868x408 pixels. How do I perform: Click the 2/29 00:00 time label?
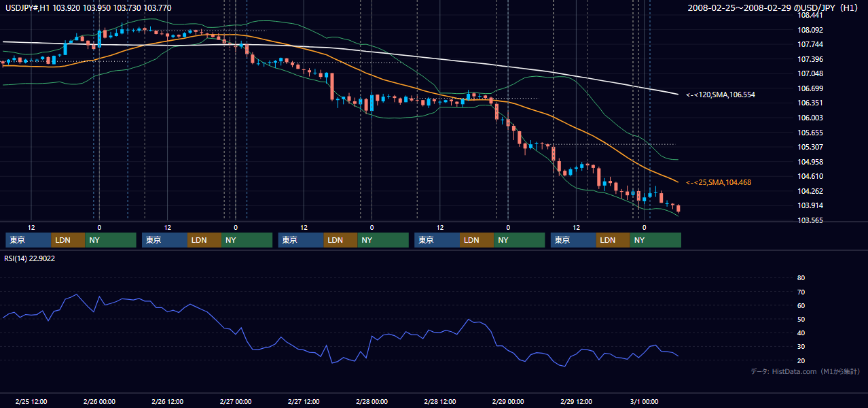[x=508, y=401]
